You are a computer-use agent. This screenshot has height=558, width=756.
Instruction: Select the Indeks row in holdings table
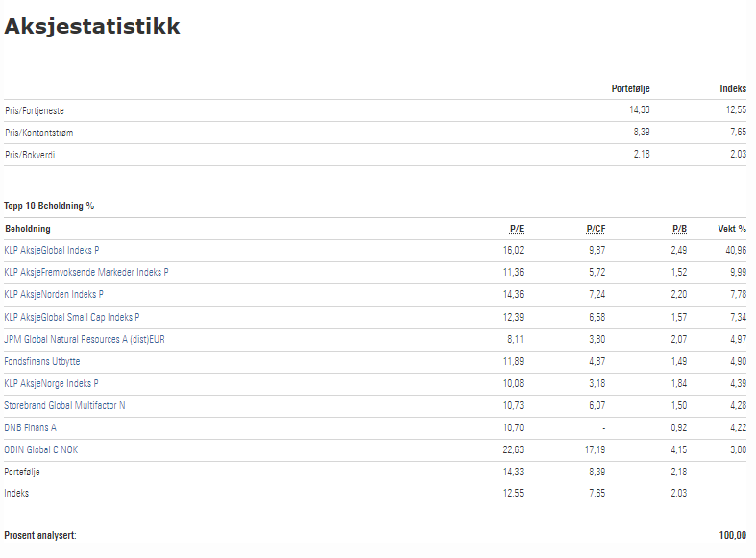point(375,494)
